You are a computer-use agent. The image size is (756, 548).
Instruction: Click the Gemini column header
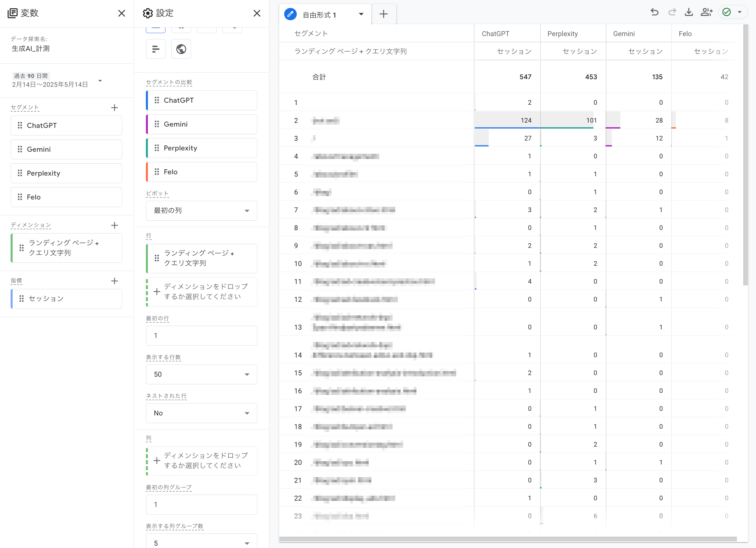[x=624, y=34]
